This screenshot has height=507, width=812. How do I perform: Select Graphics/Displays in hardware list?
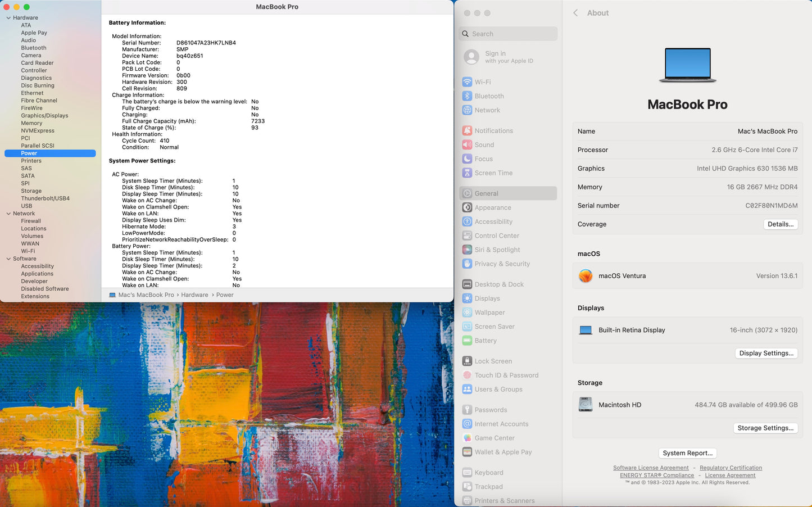point(44,116)
